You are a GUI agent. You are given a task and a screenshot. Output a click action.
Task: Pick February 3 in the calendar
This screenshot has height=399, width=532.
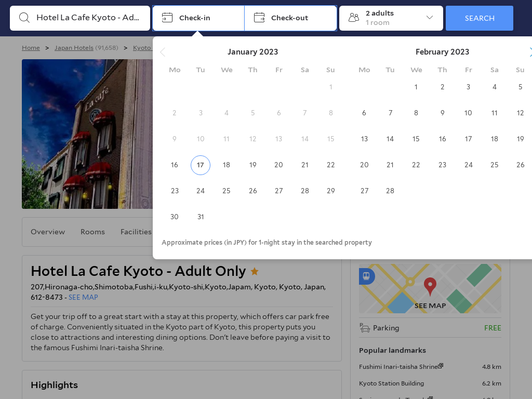(x=468, y=87)
